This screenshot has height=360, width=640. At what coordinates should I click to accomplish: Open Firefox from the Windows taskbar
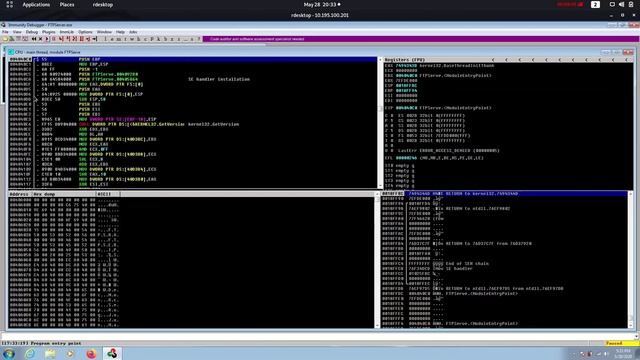click(91, 353)
